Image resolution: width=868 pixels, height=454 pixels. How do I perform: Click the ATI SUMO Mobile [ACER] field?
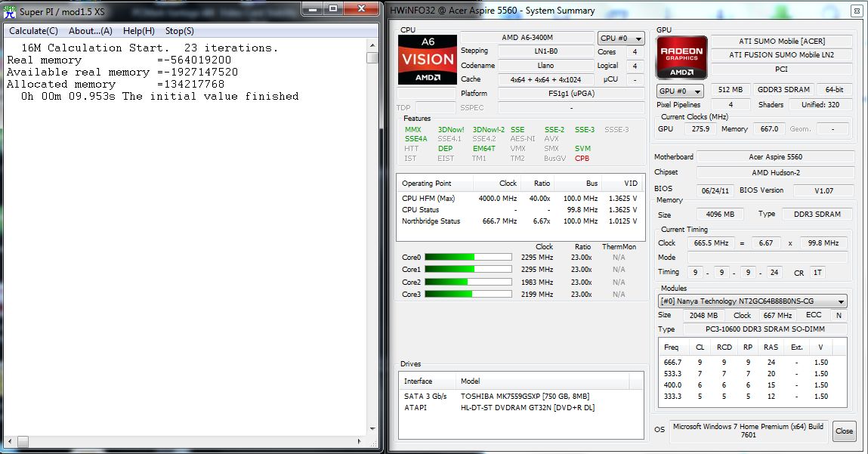pyautogui.click(x=782, y=41)
